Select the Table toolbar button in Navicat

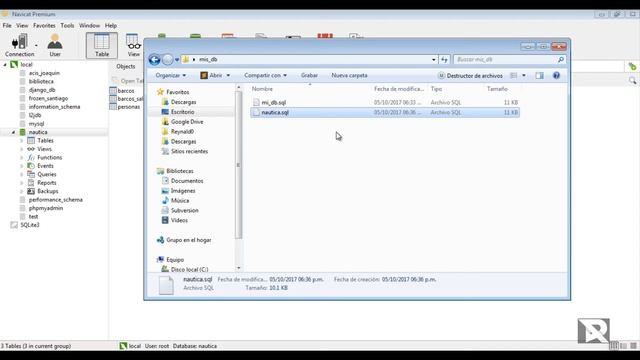tap(102, 45)
